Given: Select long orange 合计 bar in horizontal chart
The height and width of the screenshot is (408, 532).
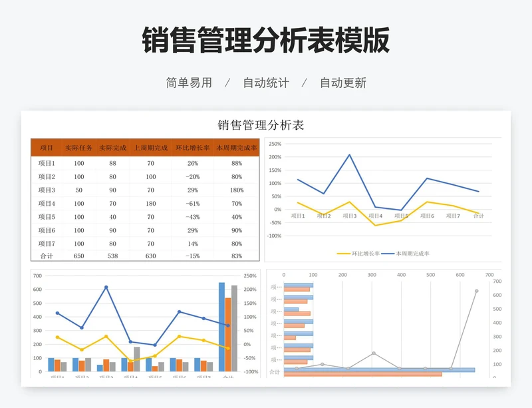Looking at the screenshot, I should pyautogui.click(x=363, y=374).
